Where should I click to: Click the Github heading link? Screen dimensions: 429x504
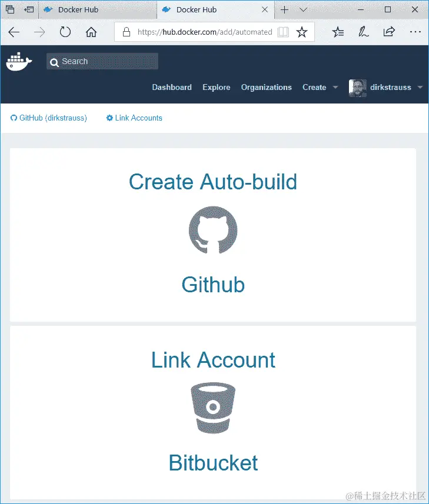click(x=213, y=285)
